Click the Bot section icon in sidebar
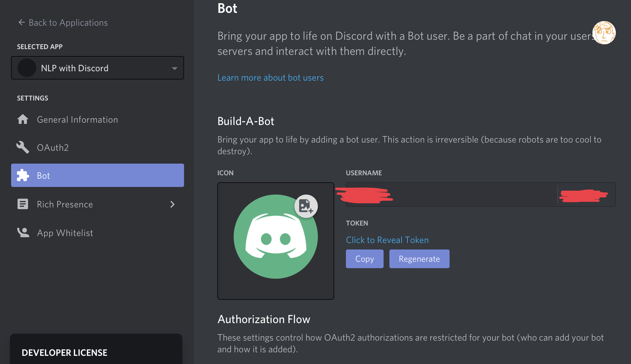The height and width of the screenshot is (364, 631). click(23, 175)
